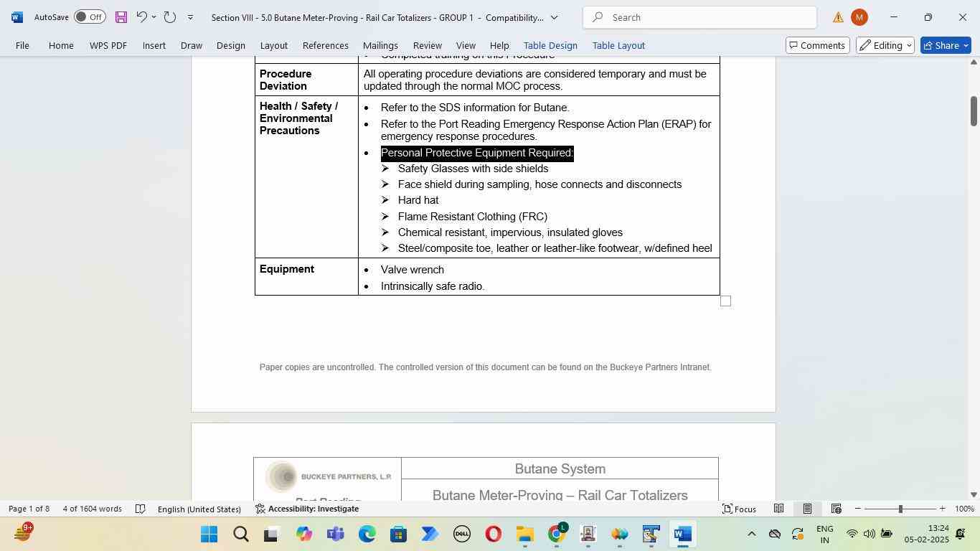Open the Draw tab
This screenshot has height=551, width=980.
(x=191, y=45)
